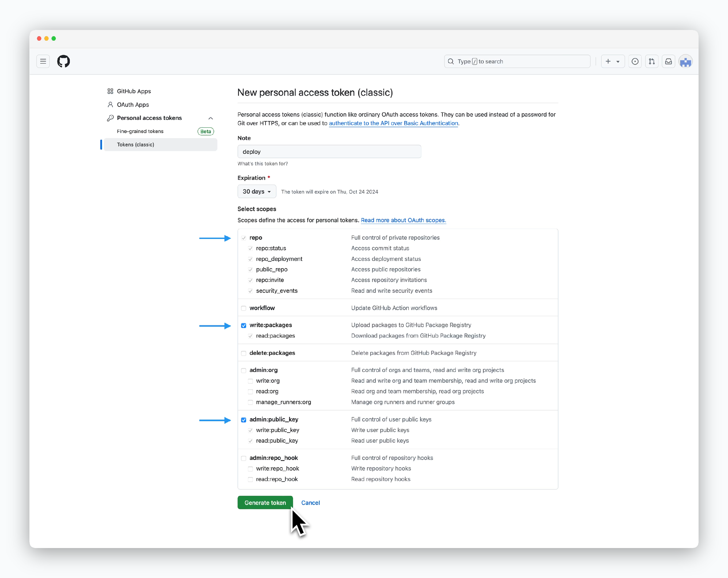
Task: Open the 30 days expiration dropdown
Action: point(257,192)
